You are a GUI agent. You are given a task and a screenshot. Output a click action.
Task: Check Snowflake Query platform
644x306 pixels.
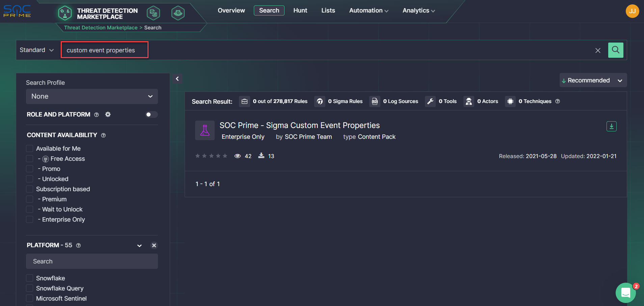(30, 288)
